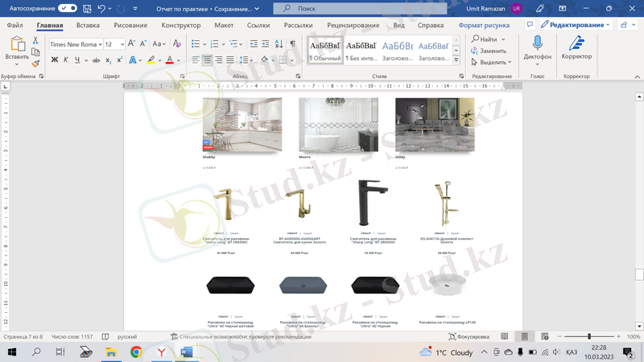The image size is (644, 362).
Task: Click the bulleted list icon
Action: coord(196,43)
